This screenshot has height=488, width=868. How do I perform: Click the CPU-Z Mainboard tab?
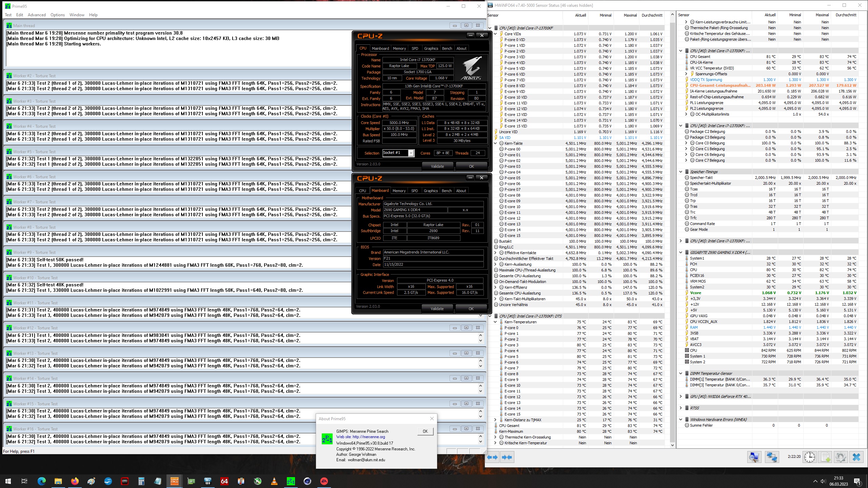[379, 191]
